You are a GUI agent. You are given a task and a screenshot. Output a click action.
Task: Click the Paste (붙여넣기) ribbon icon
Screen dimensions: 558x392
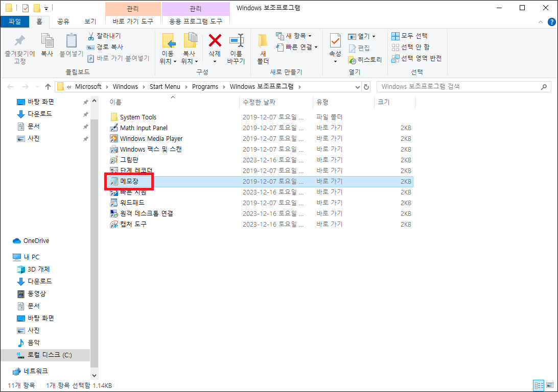pyautogui.click(x=71, y=40)
